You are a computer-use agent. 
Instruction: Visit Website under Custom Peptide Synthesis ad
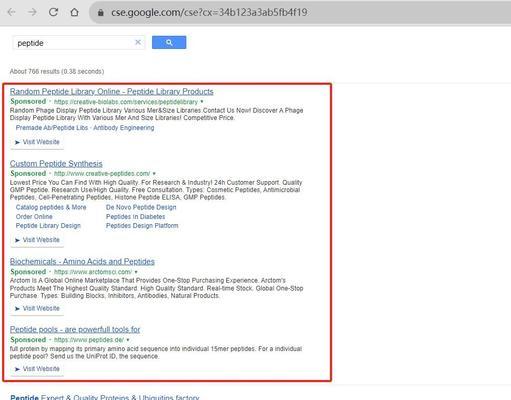click(x=37, y=240)
